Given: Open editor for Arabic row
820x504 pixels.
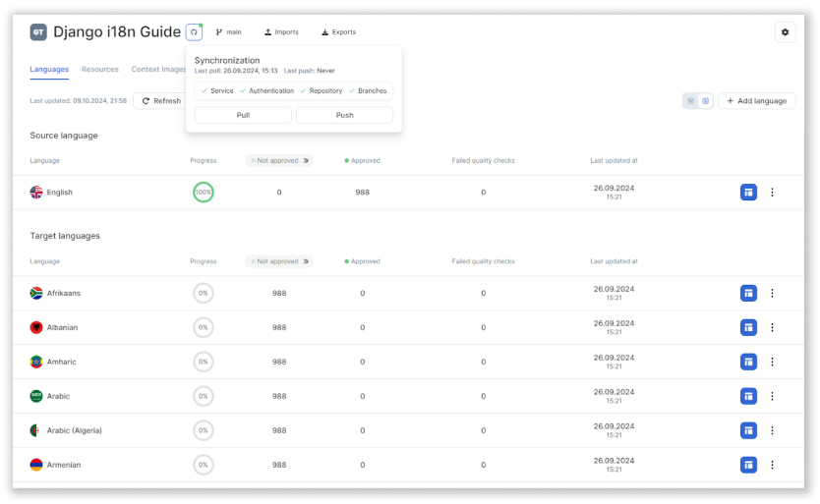Looking at the screenshot, I should 748,396.
